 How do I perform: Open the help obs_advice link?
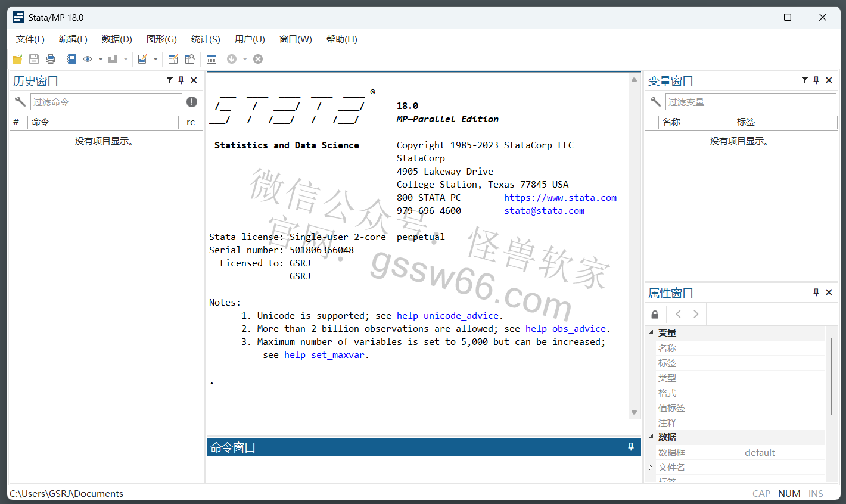coord(565,329)
